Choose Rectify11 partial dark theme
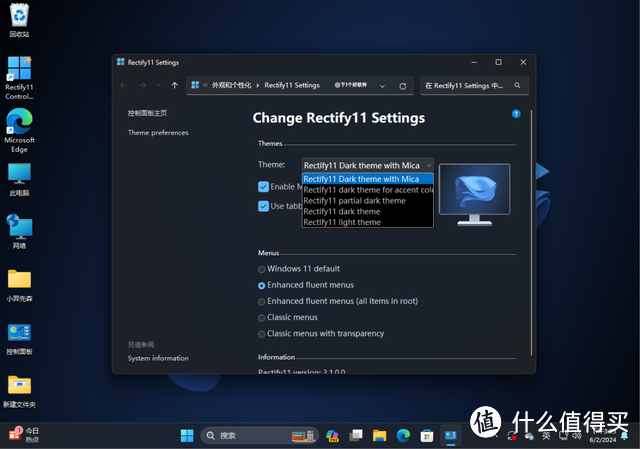 click(367, 200)
